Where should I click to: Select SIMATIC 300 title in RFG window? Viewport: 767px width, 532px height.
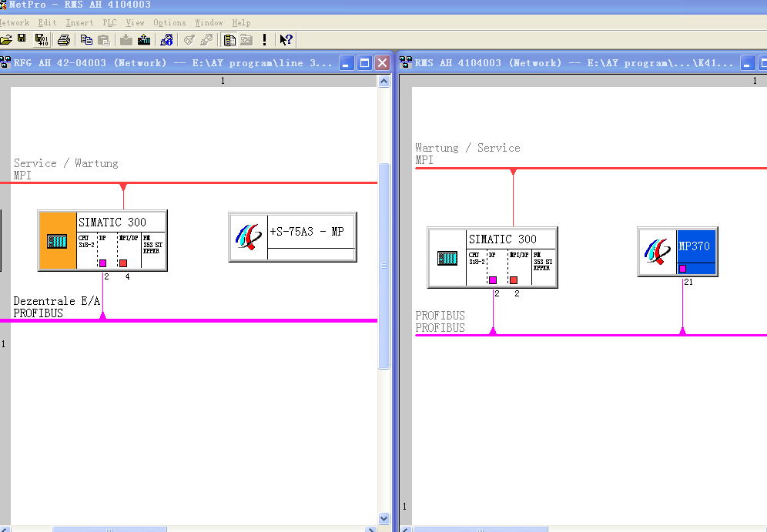[x=112, y=223]
